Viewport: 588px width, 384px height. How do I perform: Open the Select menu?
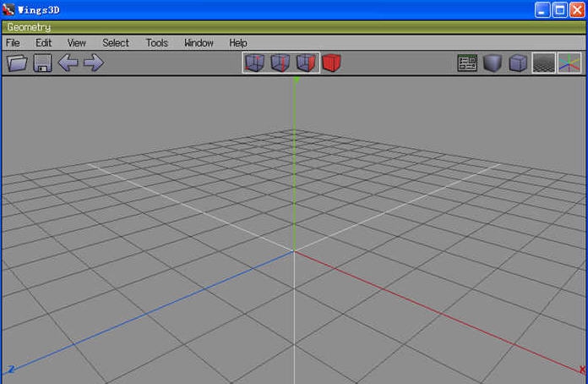(116, 43)
